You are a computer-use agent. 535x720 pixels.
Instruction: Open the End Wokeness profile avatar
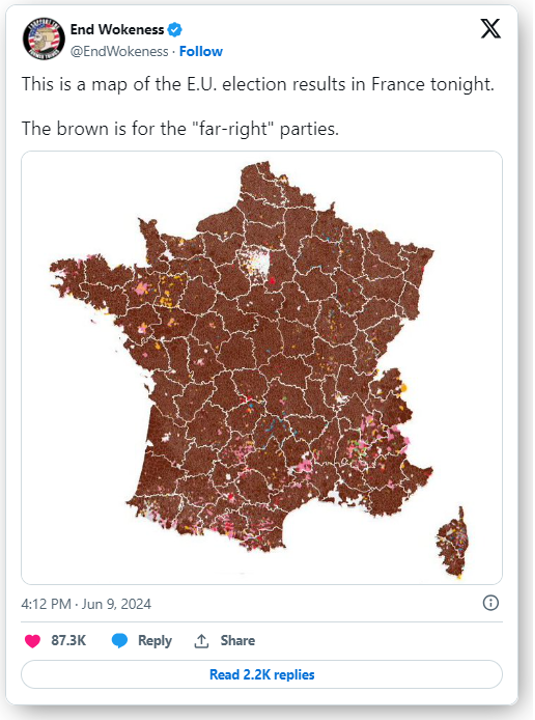point(44,39)
